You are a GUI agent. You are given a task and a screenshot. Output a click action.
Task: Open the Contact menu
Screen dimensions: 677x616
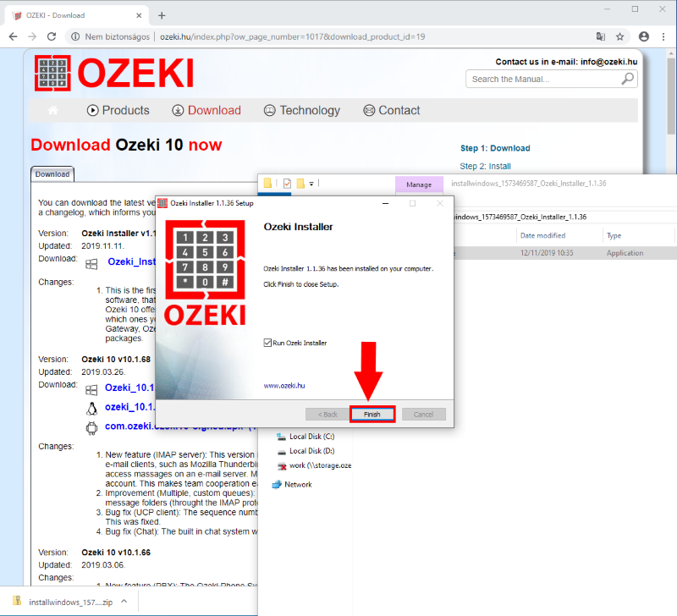point(392,111)
